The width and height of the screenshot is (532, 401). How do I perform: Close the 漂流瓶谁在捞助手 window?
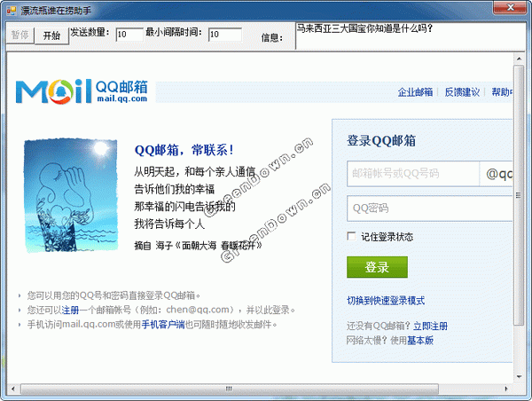(x=511, y=7)
